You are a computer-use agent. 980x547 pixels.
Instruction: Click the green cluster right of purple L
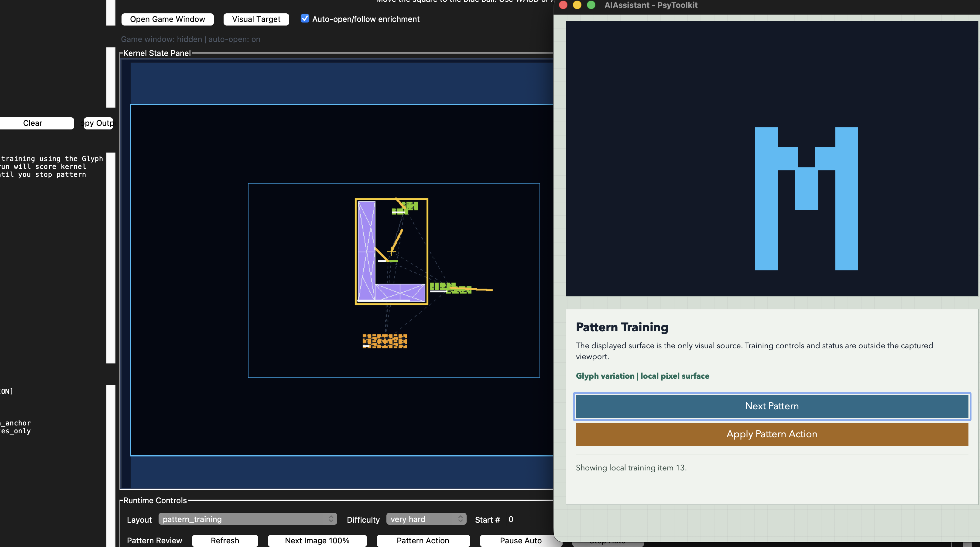pyautogui.click(x=451, y=288)
